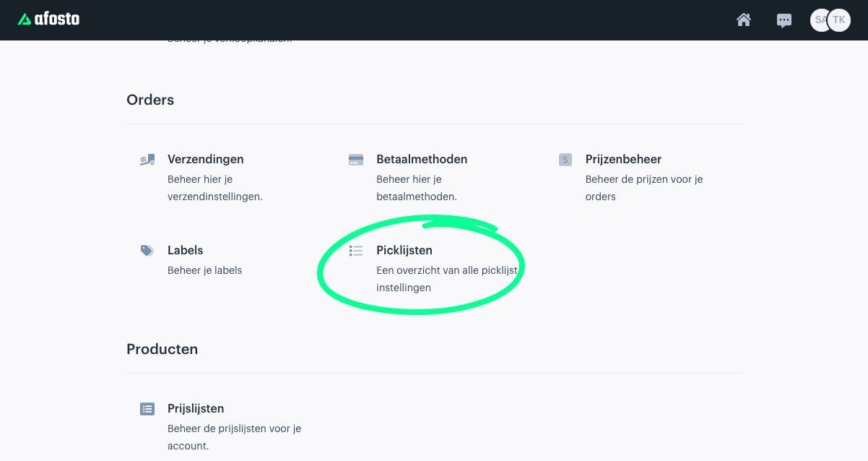Click 'Beheer hier je verzendinstellingen' description
The height and width of the screenshot is (461, 868).
click(x=215, y=188)
